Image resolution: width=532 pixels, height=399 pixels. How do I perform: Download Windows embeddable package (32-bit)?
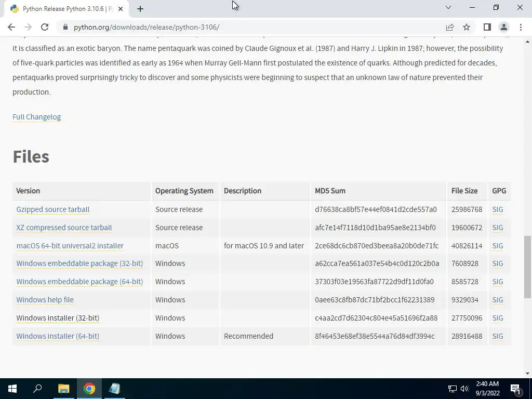79,263
